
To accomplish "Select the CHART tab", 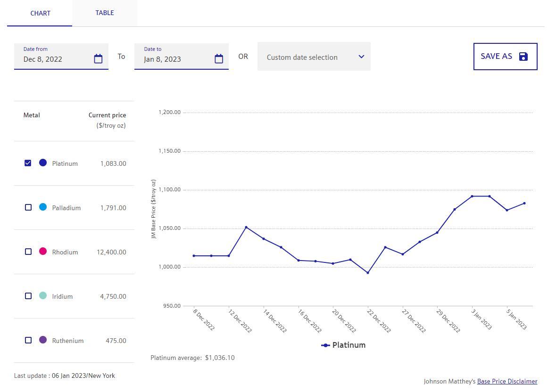I will coord(40,13).
